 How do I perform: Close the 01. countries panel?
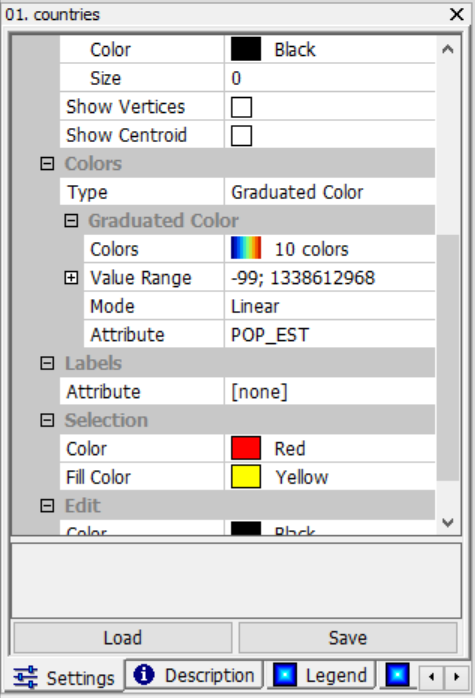[457, 14]
